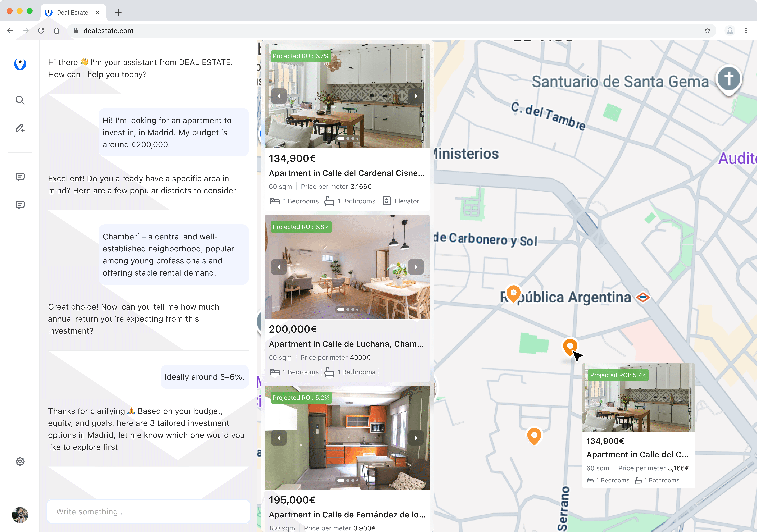Show next photo of Cardenal Cisneros apartment
757x532 pixels.
[x=416, y=96]
